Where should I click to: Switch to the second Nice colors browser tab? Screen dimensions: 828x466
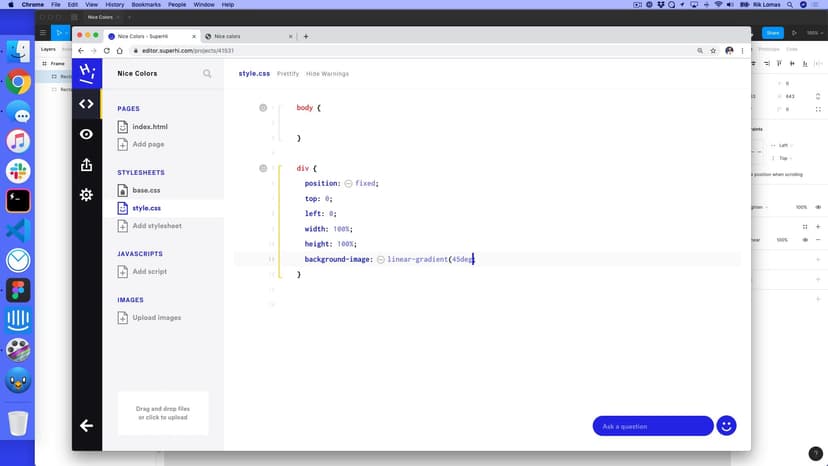click(243, 36)
